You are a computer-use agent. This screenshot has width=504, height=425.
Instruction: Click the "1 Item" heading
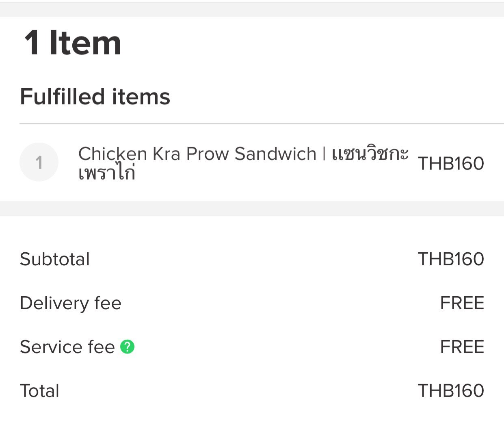pyautogui.click(x=73, y=43)
